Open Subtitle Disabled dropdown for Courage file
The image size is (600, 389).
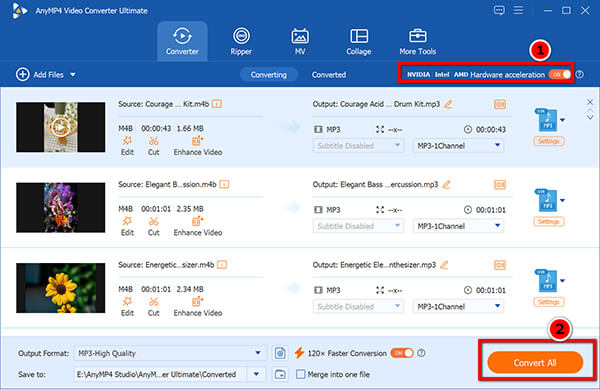(358, 146)
